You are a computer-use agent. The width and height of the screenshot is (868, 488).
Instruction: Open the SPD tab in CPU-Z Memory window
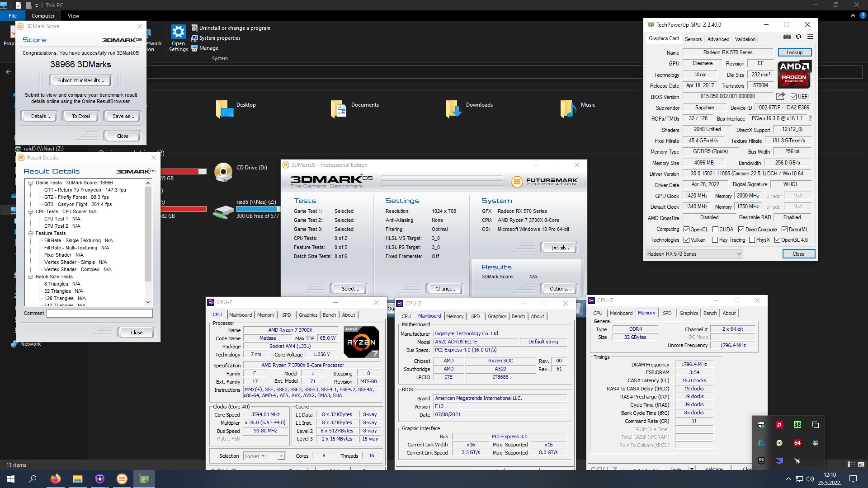[667, 313]
